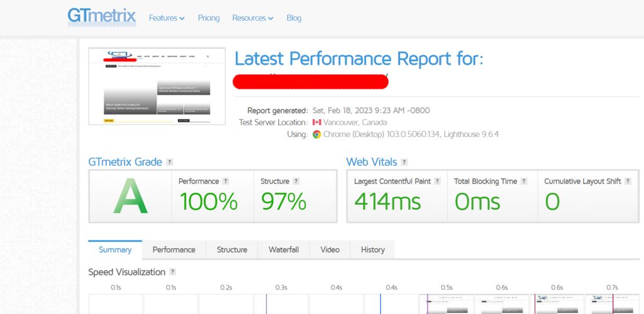Screen dimensions: 644x314
Task: Click help icon for Total Blocking Time
Action: pos(524,181)
